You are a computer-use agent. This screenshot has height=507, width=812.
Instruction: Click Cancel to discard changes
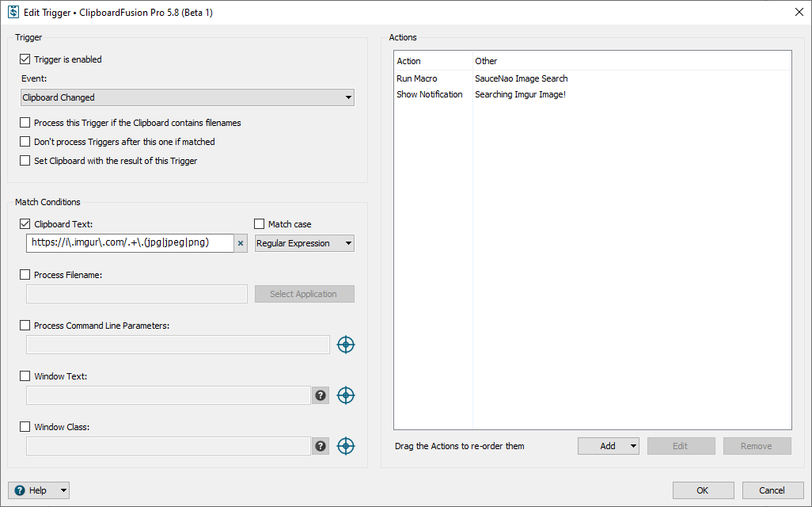pos(773,490)
